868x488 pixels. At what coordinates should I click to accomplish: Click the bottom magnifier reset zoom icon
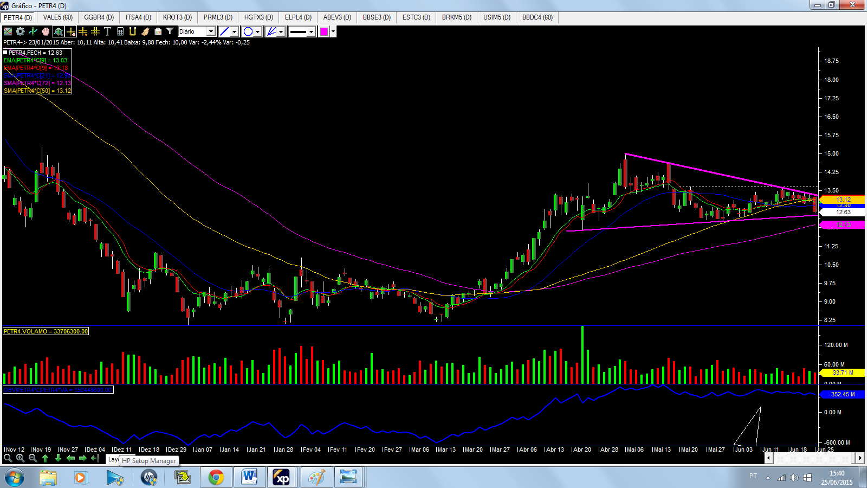(8, 458)
